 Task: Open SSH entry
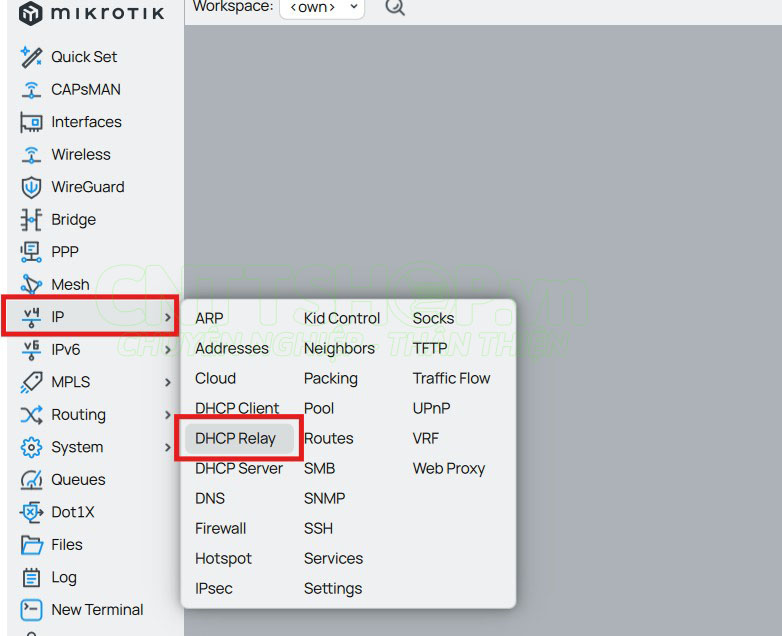coord(318,528)
